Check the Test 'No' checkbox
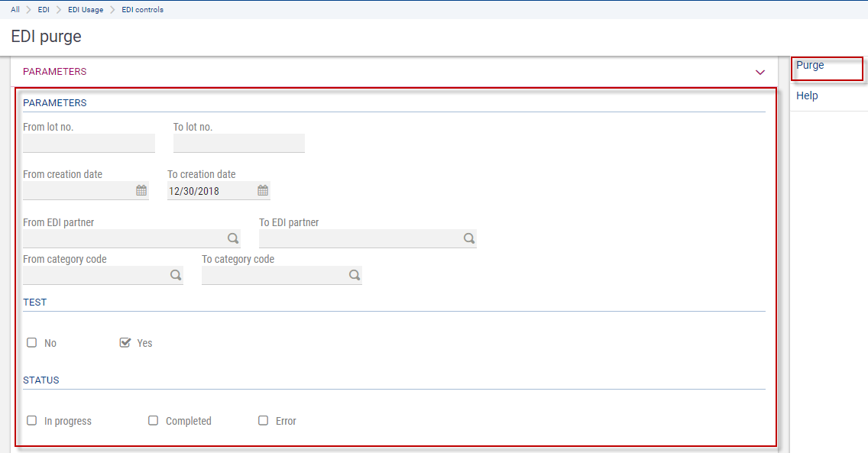The image size is (868, 453). (32, 343)
